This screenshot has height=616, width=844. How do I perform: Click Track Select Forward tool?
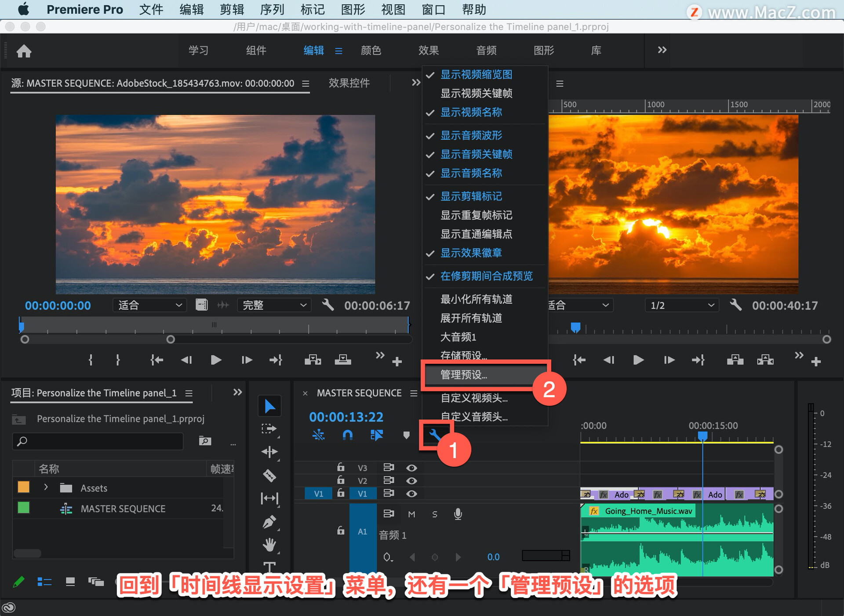tap(269, 428)
